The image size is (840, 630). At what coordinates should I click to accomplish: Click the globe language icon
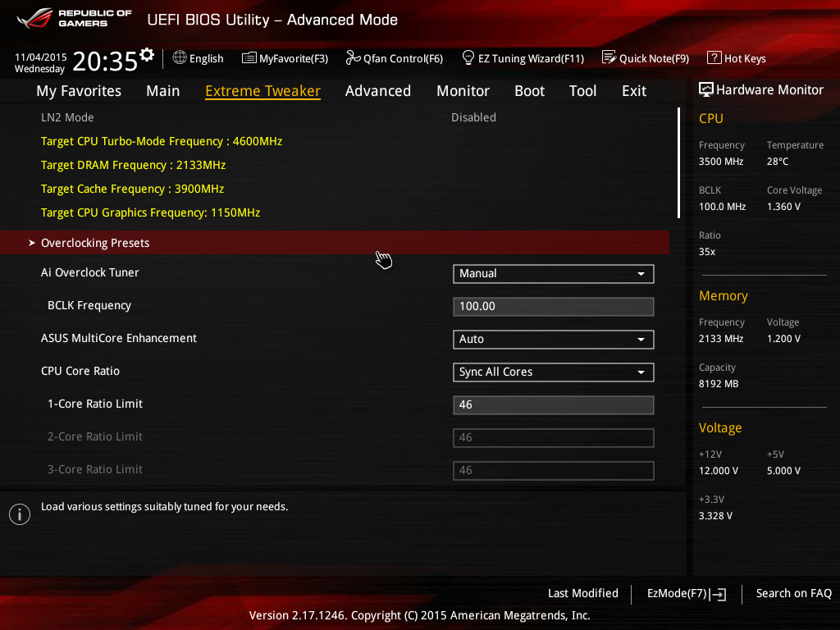coord(180,58)
